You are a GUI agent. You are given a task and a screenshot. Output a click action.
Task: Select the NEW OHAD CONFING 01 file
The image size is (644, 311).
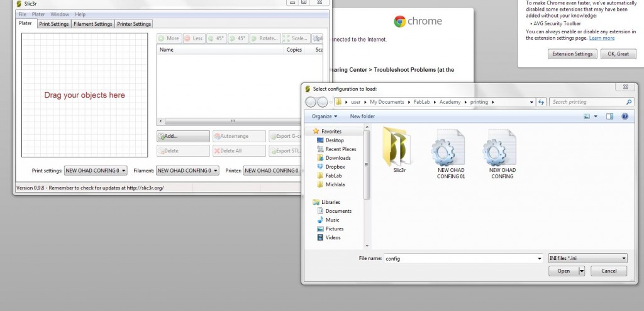coord(450,154)
